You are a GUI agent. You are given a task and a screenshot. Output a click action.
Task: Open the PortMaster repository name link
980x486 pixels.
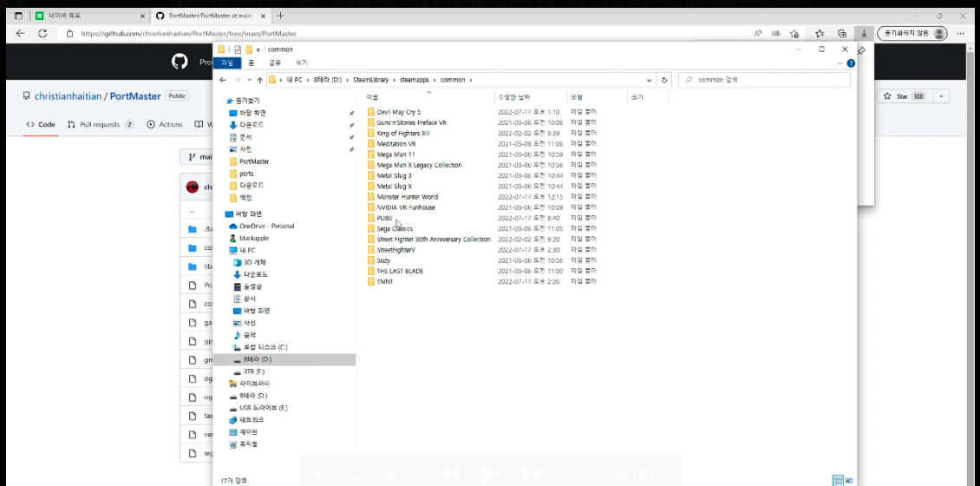135,96
